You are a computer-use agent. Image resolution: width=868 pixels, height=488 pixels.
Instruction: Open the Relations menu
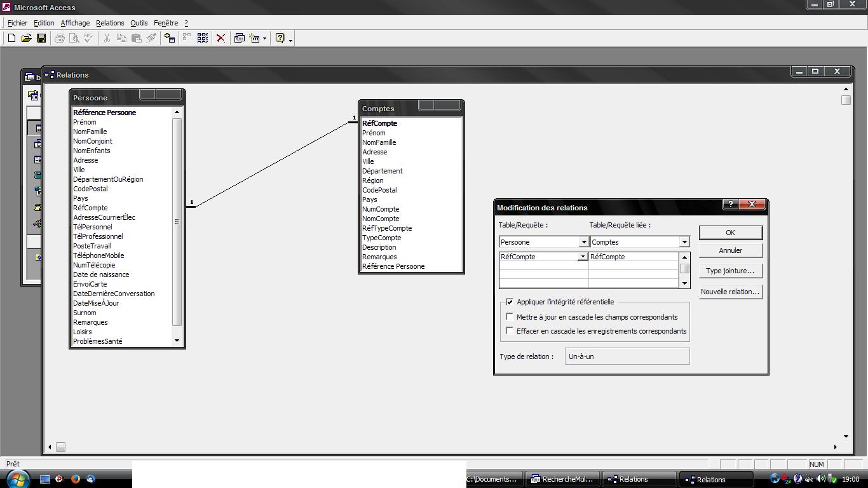[x=110, y=23]
